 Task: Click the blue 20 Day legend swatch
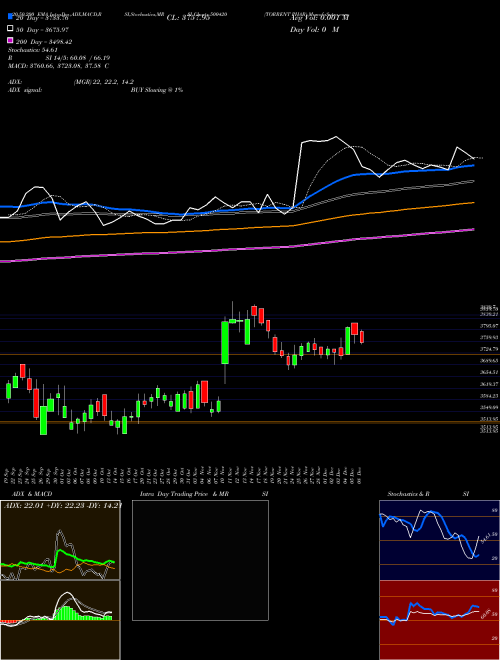click(x=11, y=16)
